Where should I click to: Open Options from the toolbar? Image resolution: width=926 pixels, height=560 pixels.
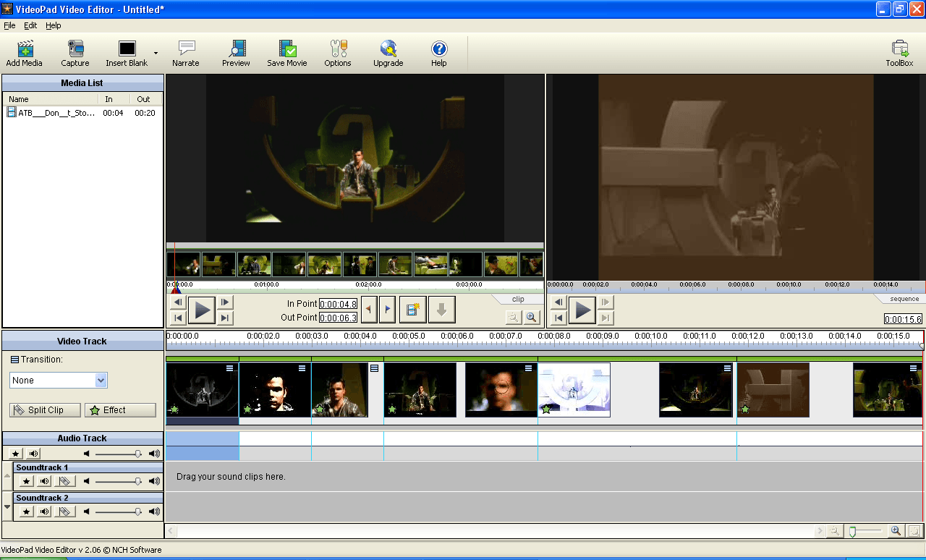[338, 54]
